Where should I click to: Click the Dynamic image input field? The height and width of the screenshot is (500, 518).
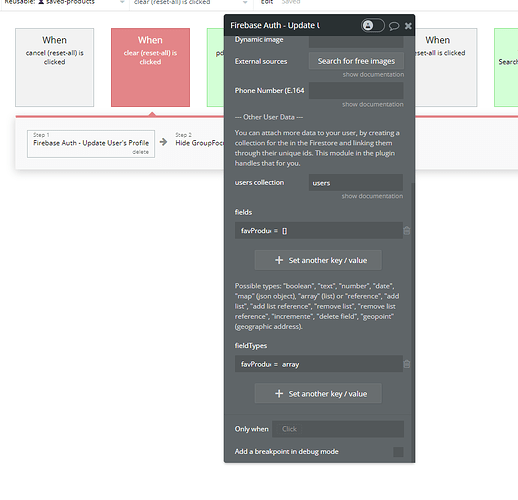point(356,41)
